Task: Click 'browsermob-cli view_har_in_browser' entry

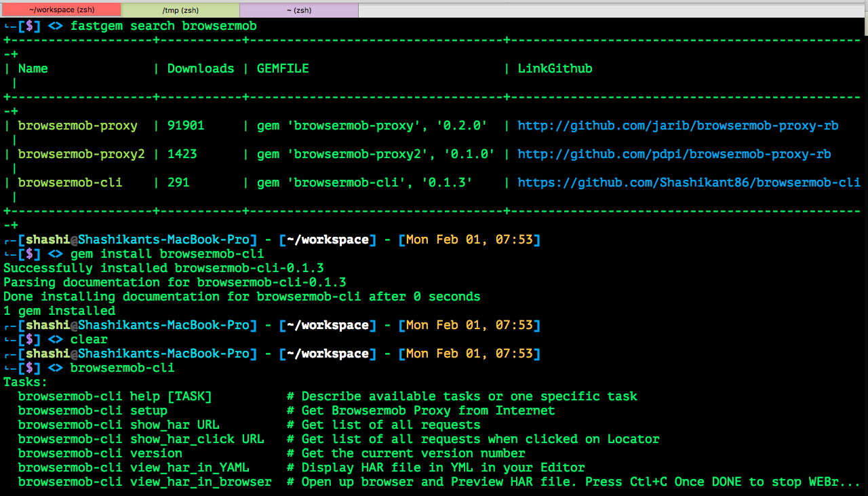Action: click(145, 482)
